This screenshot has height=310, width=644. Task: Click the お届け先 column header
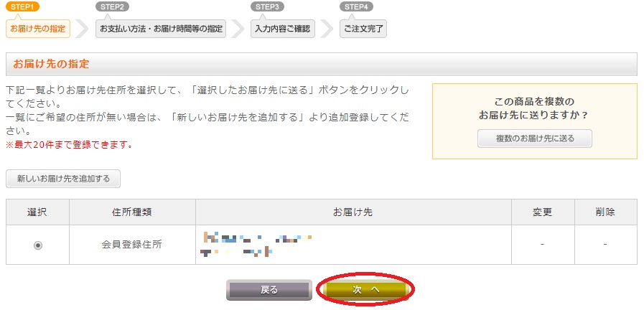(x=354, y=212)
